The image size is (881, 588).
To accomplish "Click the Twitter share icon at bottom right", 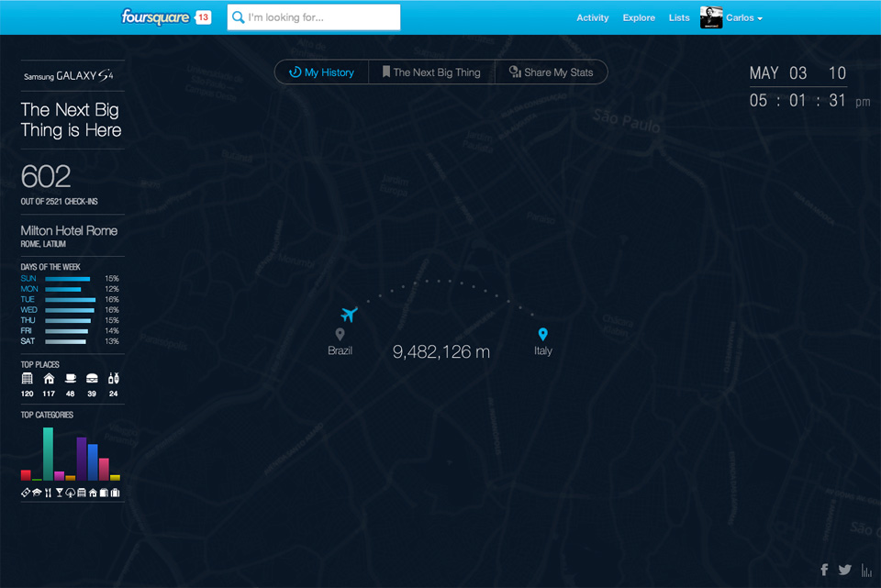I will pyautogui.click(x=844, y=570).
